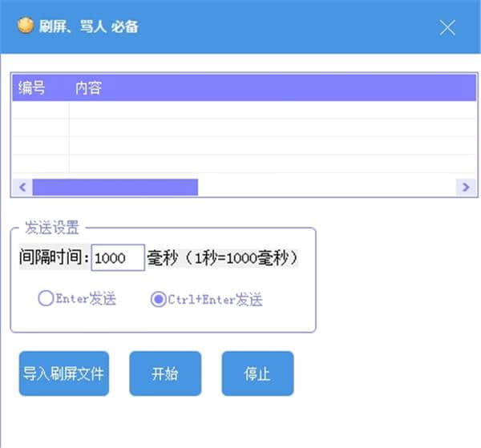This screenshot has height=448, width=481.
Task: Hit the 停止 button
Action: coord(257,373)
